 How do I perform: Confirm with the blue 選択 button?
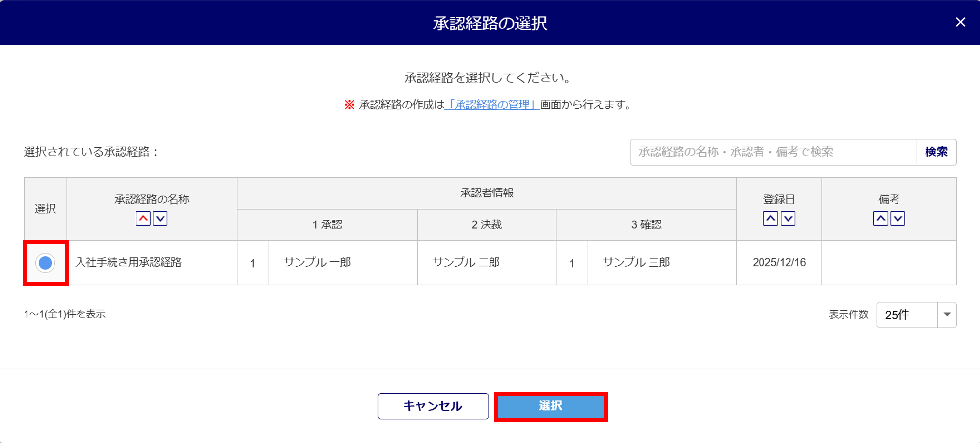[x=550, y=406]
